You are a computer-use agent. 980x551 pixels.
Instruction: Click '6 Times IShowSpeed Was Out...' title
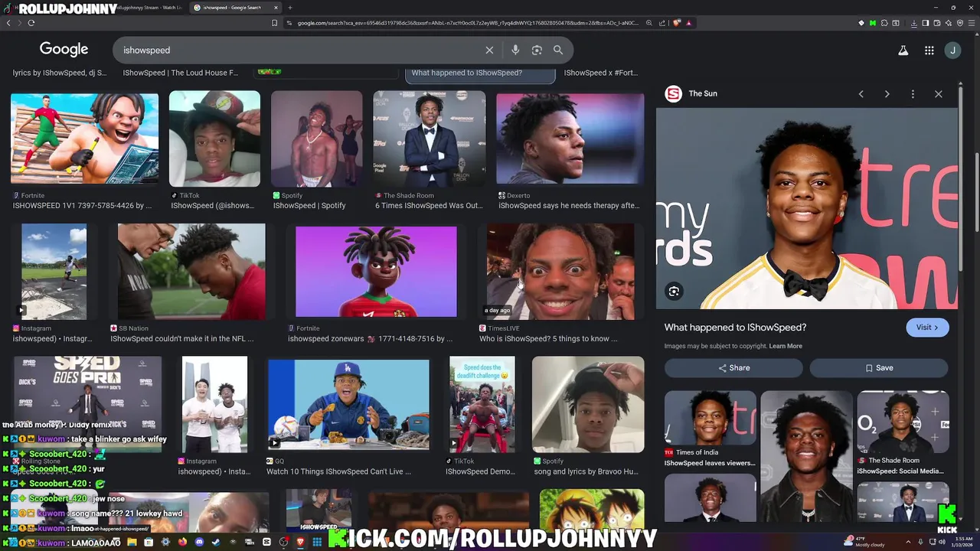(429, 206)
